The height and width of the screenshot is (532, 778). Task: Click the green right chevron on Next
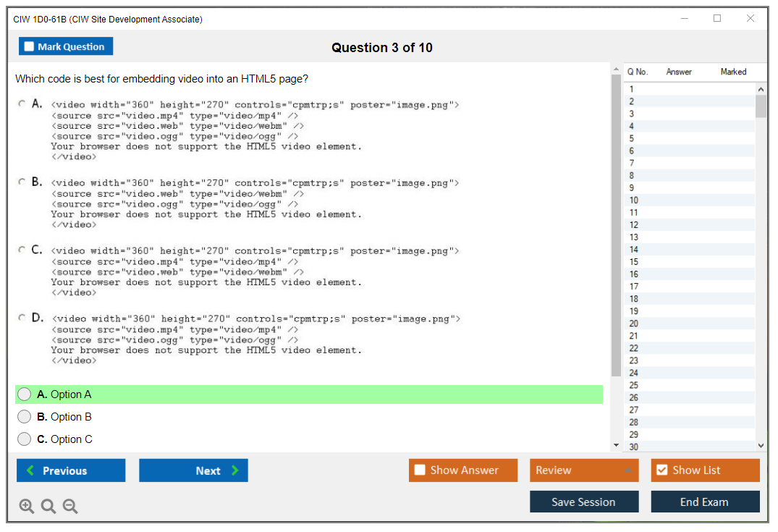234,470
